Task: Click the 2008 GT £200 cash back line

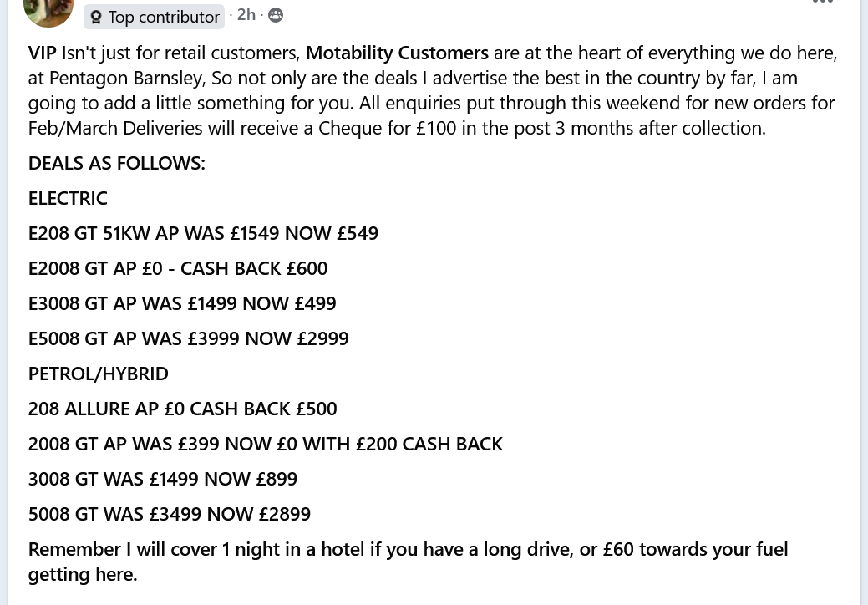Action: (265, 444)
